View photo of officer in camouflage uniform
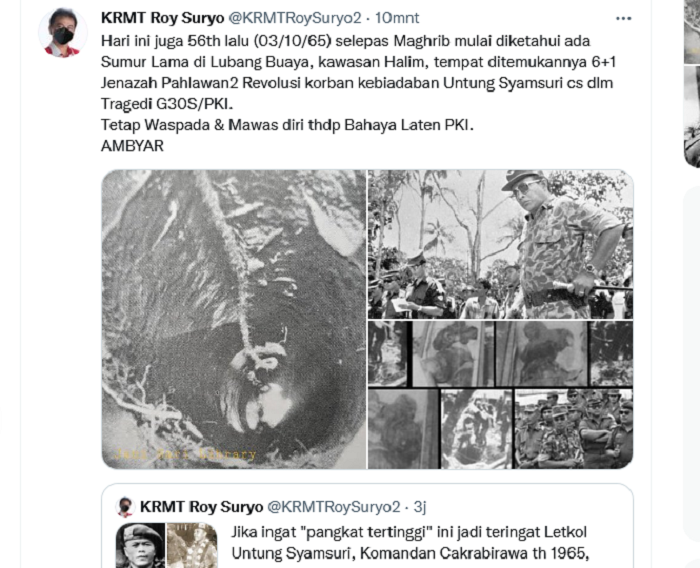Viewport: 700px width, 568px height. [500, 244]
